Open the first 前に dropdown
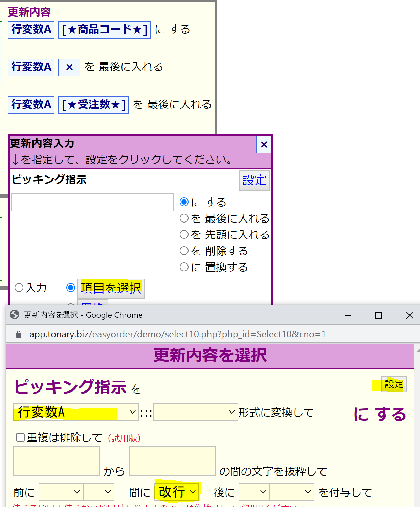Viewport: 420px width, 507px height. click(61, 492)
